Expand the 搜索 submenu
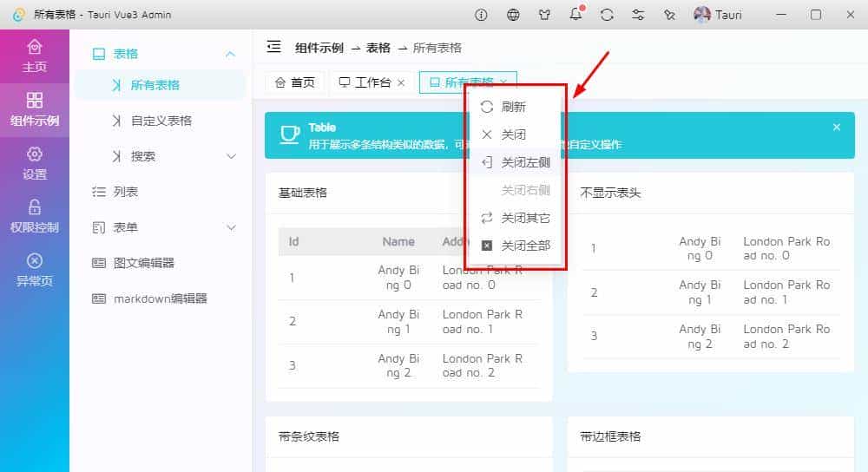Viewport: 868px width, 472px height. pyautogui.click(x=231, y=156)
